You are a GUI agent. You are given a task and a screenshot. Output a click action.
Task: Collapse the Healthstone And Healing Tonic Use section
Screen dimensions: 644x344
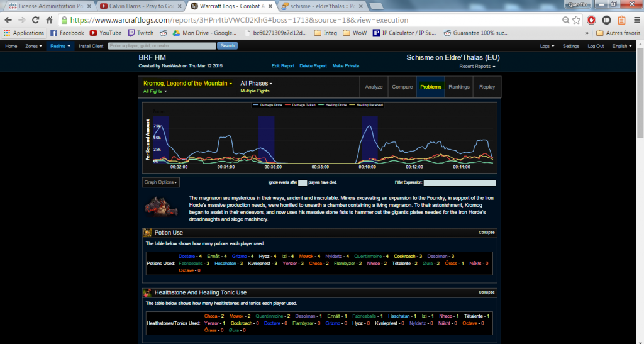[487, 292]
